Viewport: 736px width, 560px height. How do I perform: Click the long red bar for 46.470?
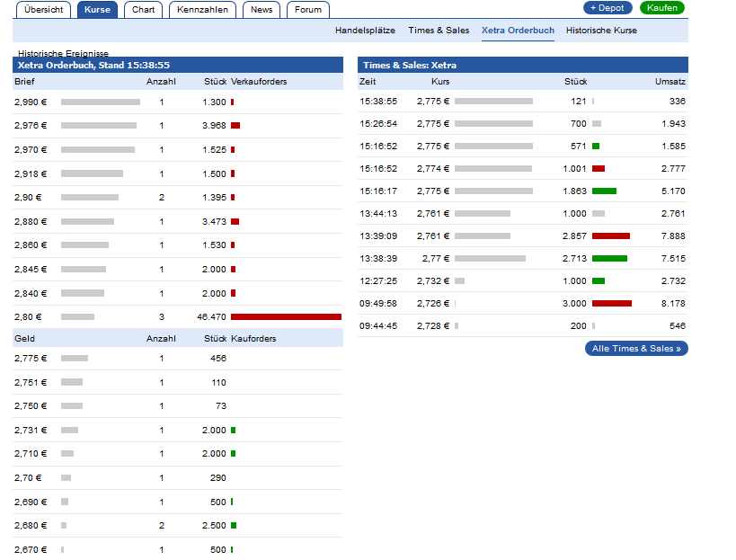pos(286,316)
